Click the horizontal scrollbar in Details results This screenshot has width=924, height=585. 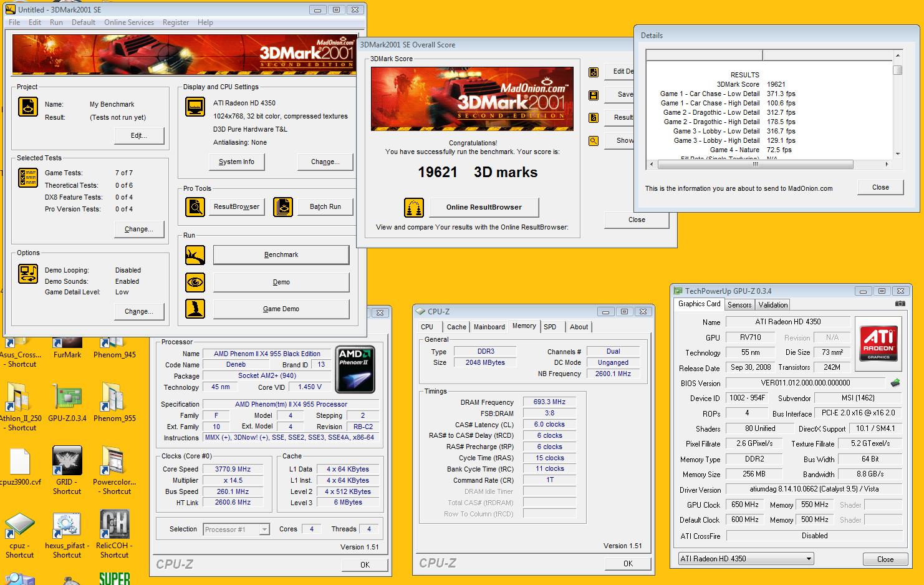[x=770, y=164]
